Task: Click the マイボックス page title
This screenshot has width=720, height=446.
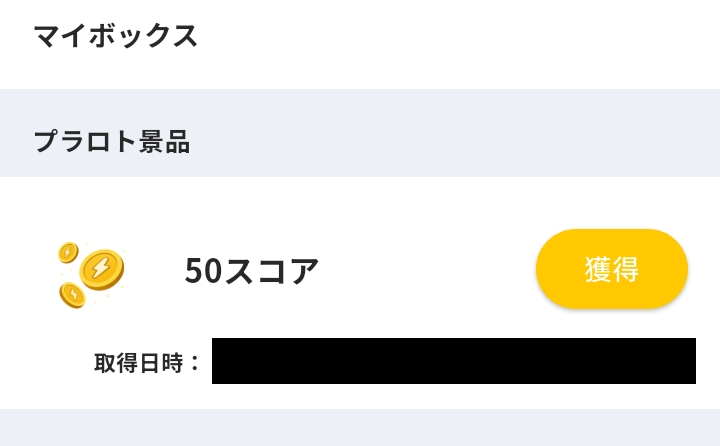Action: [x=116, y=36]
